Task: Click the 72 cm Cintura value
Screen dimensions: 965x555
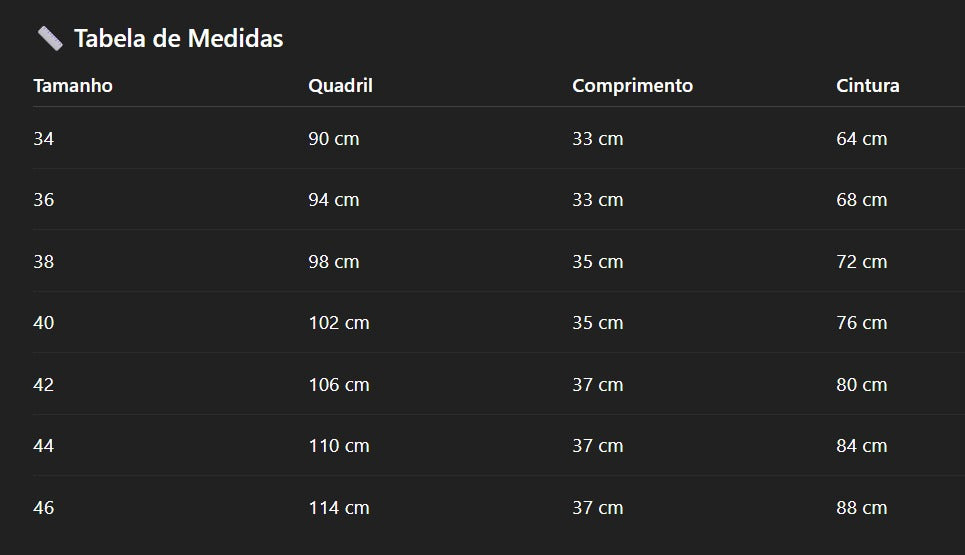Action: pos(861,262)
